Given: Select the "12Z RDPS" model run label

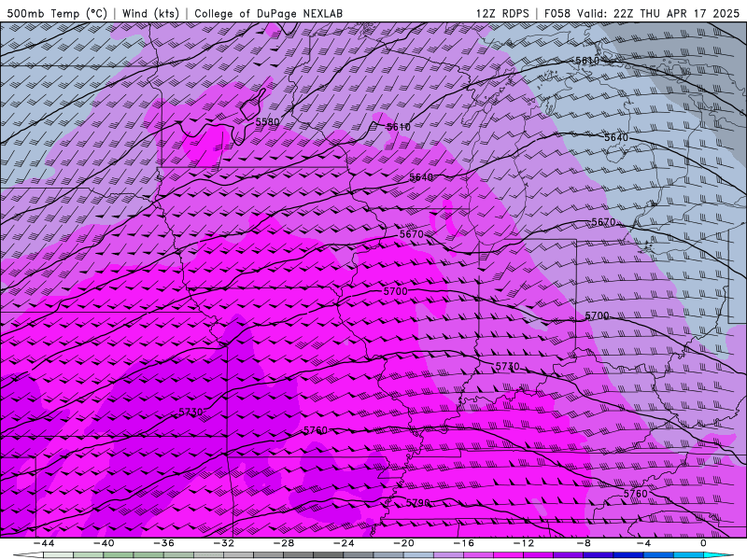Looking at the screenshot, I should pyautogui.click(x=502, y=13).
